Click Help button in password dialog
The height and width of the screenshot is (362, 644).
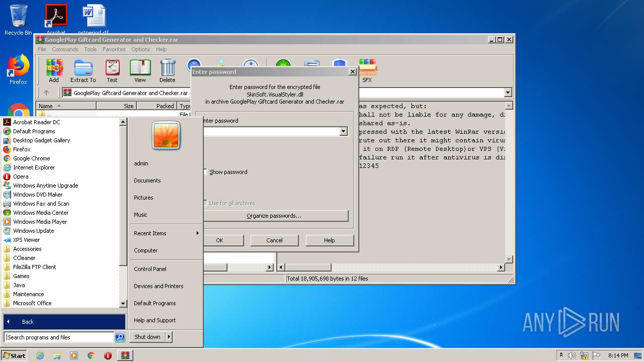(x=330, y=240)
